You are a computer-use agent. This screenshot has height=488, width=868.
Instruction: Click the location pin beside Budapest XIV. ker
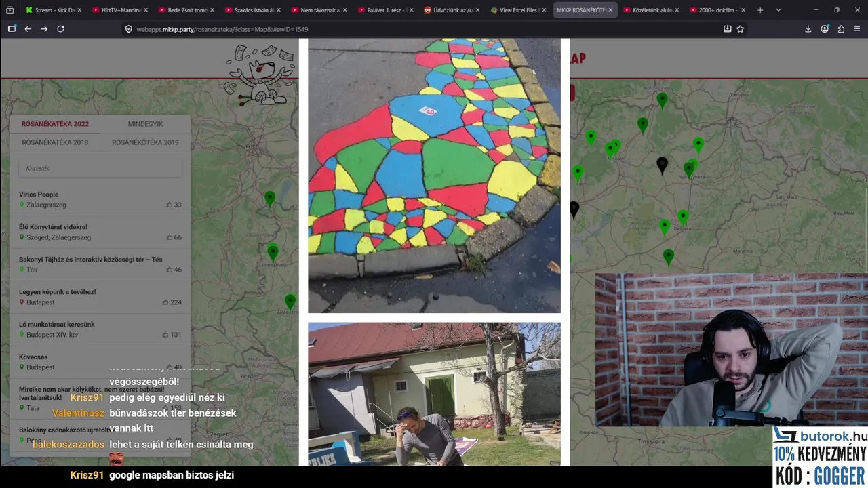click(x=22, y=335)
